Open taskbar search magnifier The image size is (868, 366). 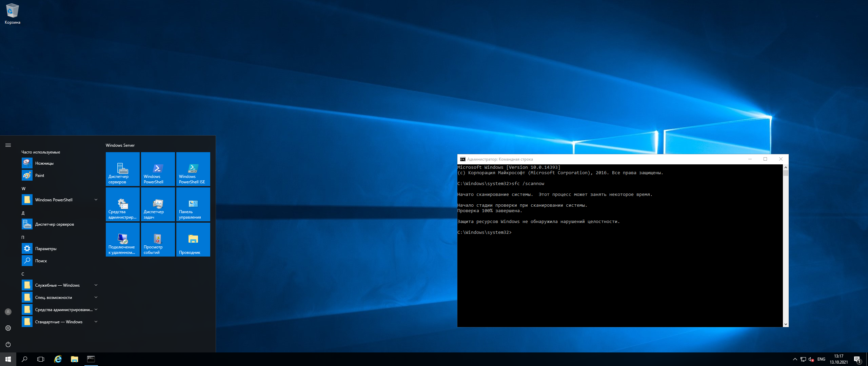point(24,359)
